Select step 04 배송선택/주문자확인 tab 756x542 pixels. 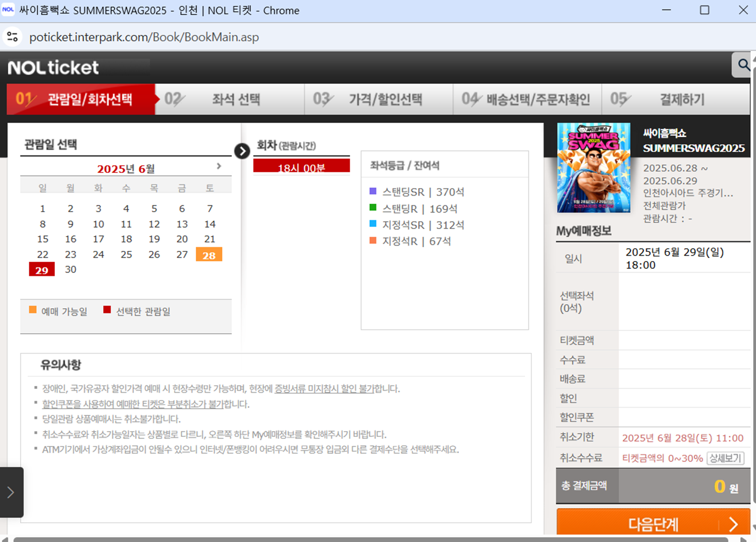527,99
